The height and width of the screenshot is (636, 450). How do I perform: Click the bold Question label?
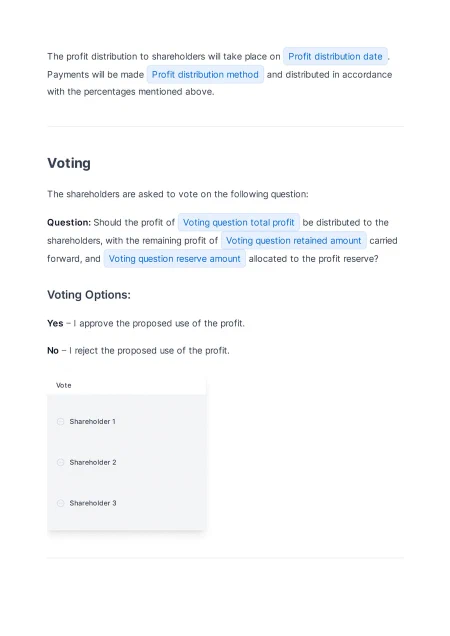(x=69, y=222)
